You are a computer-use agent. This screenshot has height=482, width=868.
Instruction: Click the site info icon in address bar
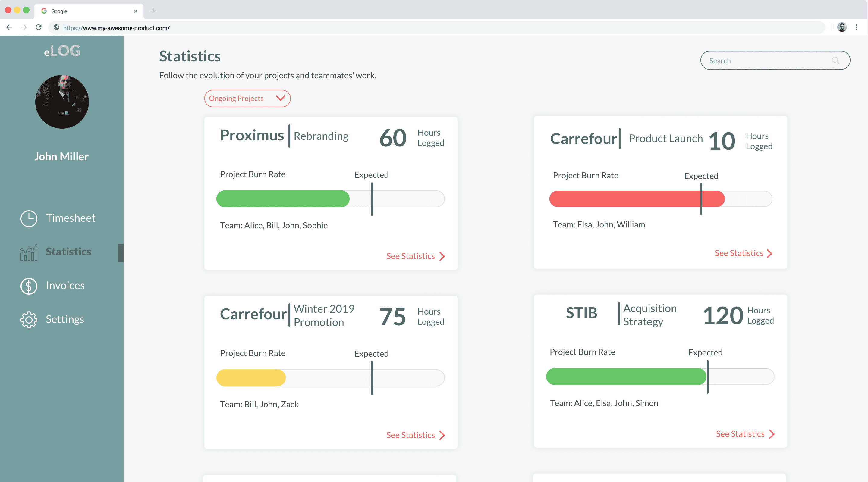pyautogui.click(x=56, y=28)
